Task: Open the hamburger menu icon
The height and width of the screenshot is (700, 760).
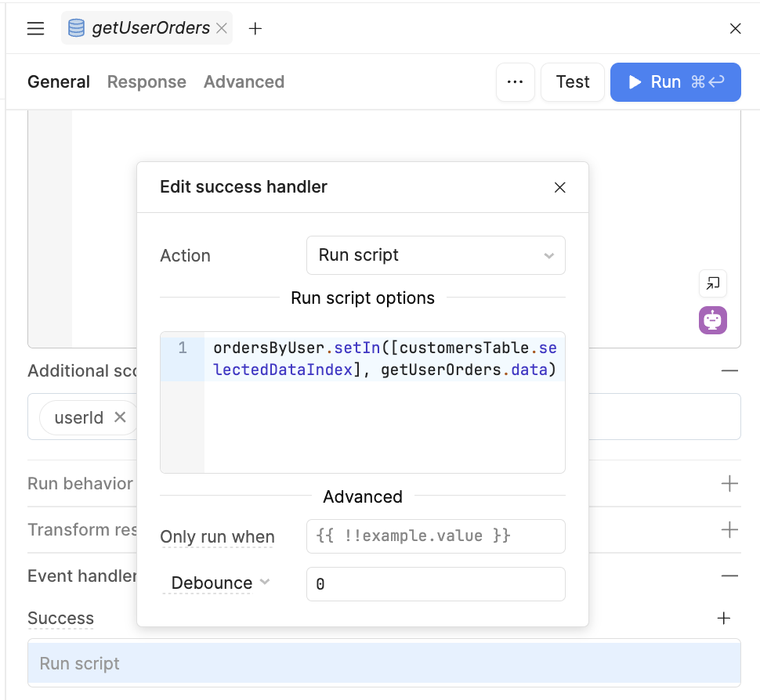Action: point(35,29)
